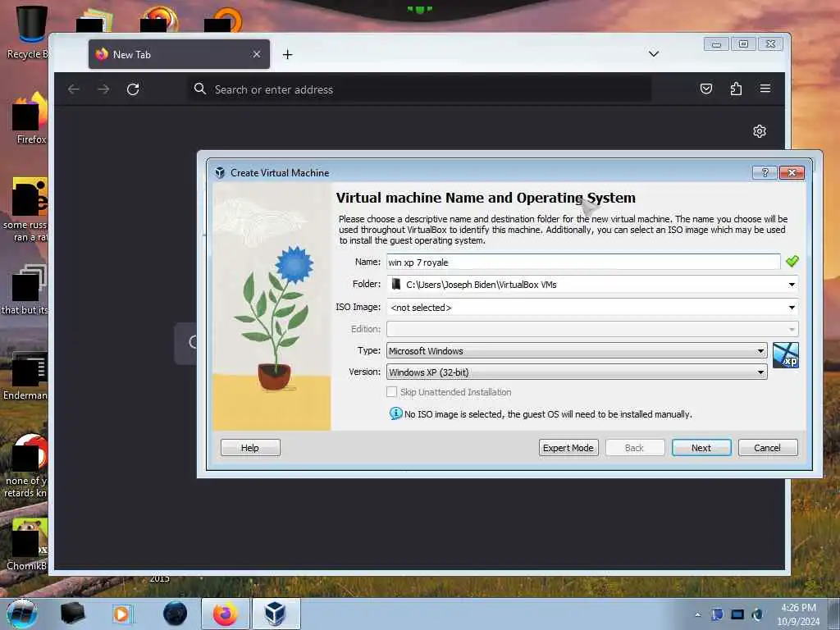This screenshot has height=630, width=840.
Task: Reload the page in Firefox
Action: point(133,89)
